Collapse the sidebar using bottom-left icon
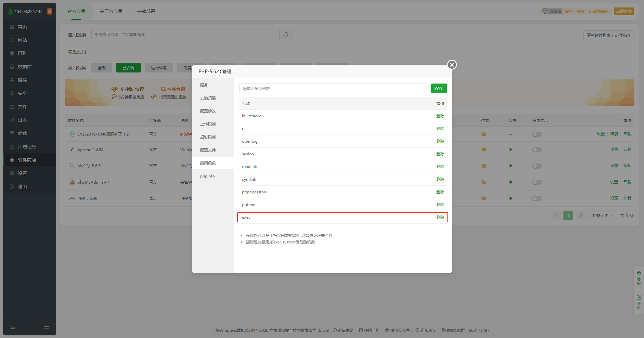Image resolution: width=644 pixels, height=338 pixels. point(13,327)
